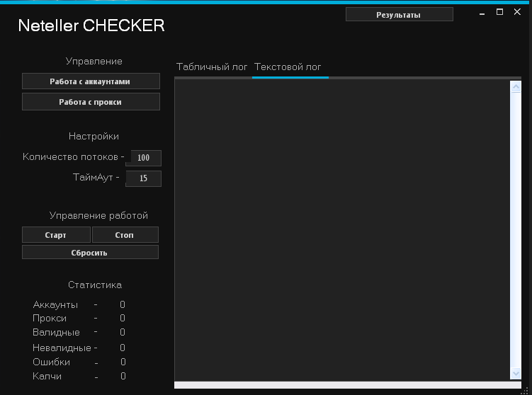Stop the work with Стоп button
The width and height of the screenshot is (532, 395).
click(125, 234)
